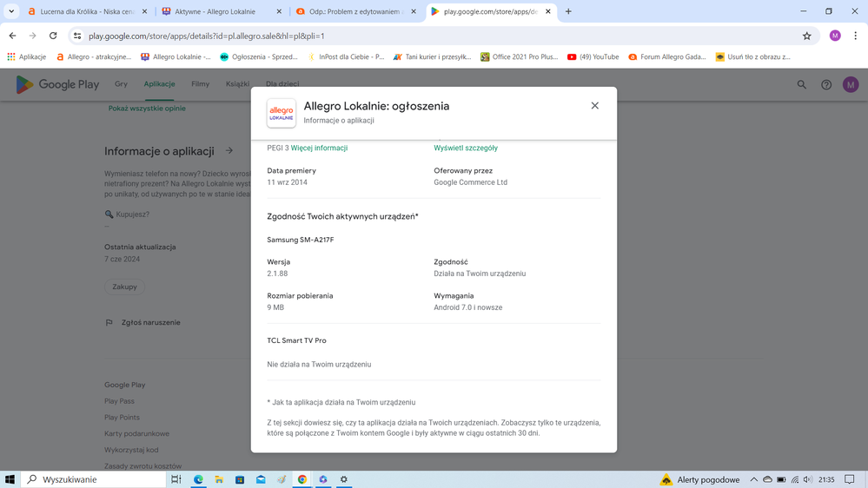This screenshot has height=488, width=868.
Task: Click the browser forward arrow
Action: pos(33,36)
